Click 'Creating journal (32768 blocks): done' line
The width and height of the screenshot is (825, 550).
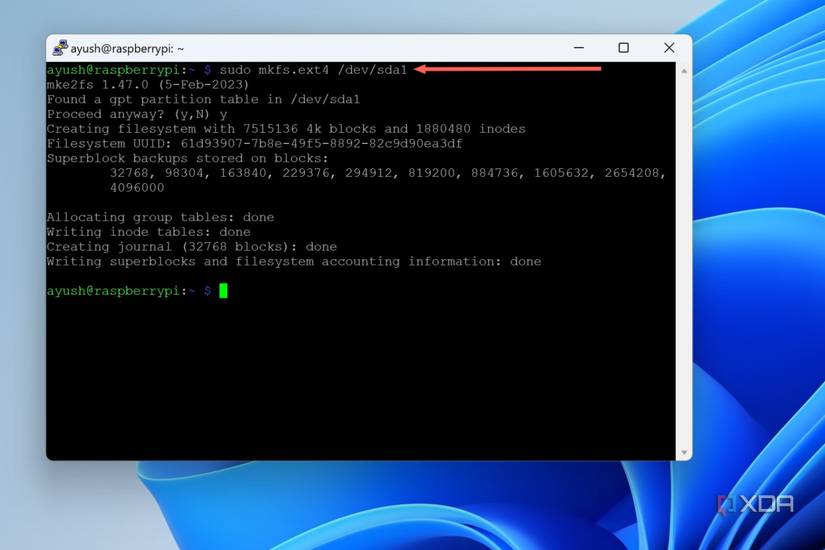pyautogui.click(x=192, y=246)
